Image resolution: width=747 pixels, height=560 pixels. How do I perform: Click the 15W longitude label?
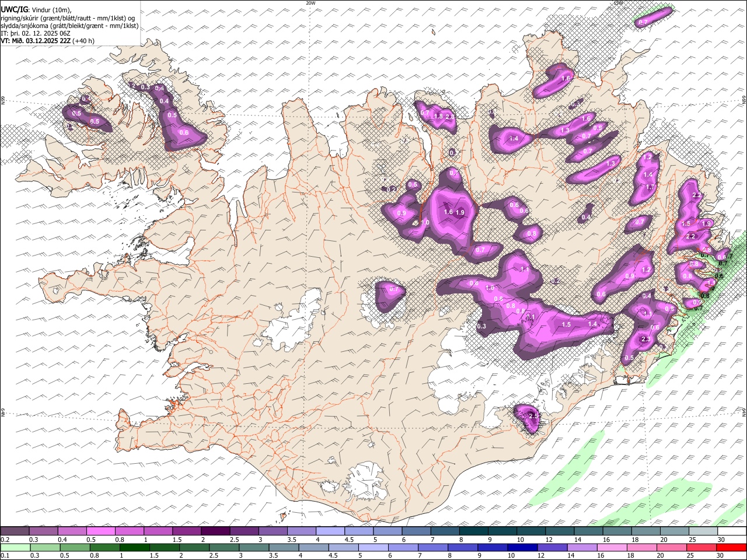[x=618, y=3]
